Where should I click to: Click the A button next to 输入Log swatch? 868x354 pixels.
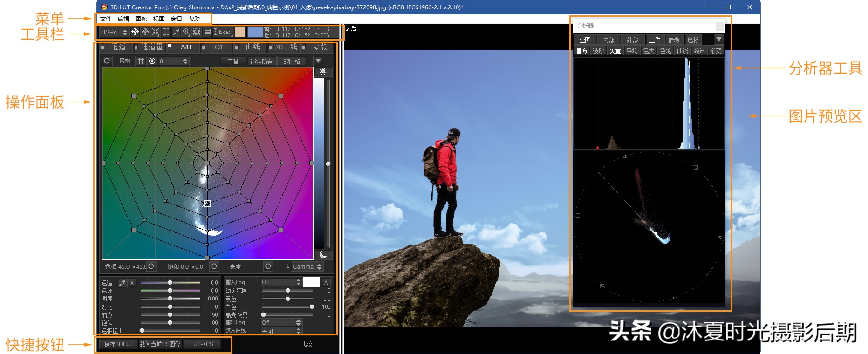(326, 282)
